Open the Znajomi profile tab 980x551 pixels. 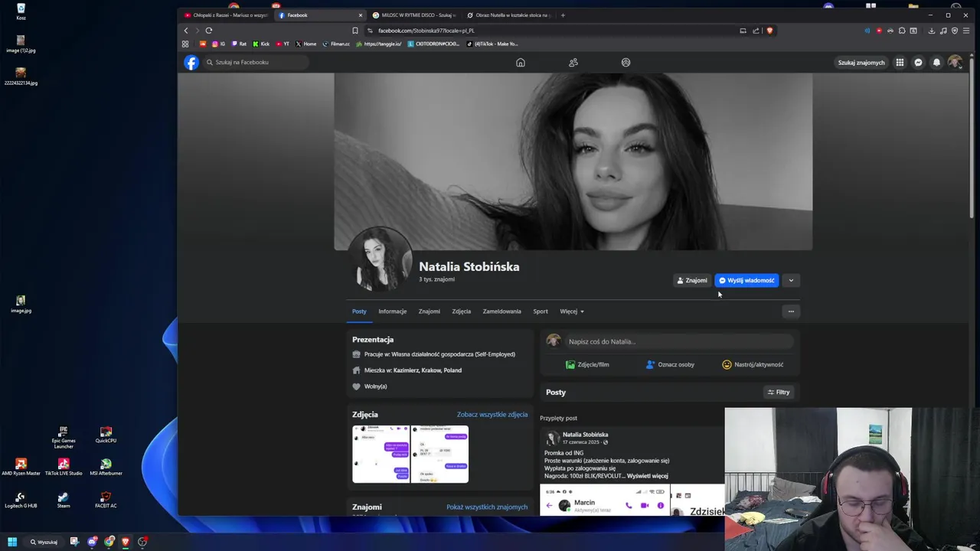click(x=429, y=311)
